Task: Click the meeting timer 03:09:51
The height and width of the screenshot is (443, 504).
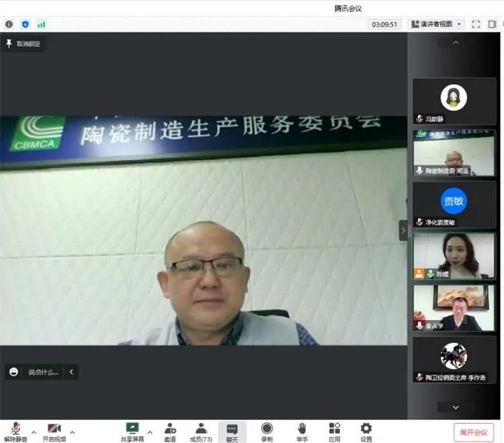Action: (x=384, y=24)
